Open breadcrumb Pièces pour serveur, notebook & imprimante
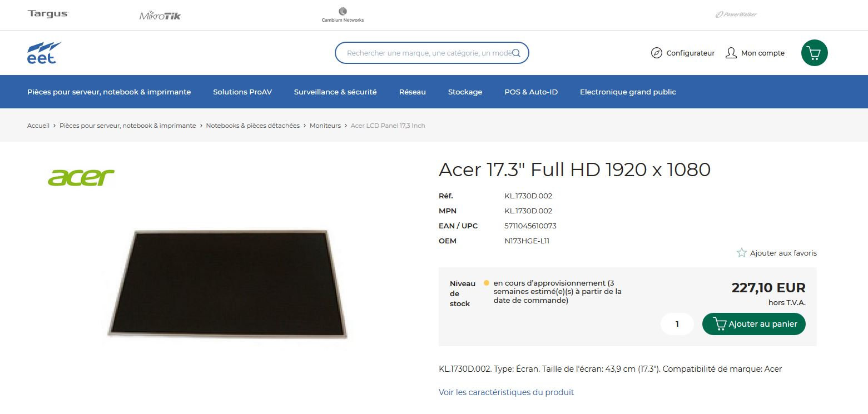 pyautogui.click(x=128, y=126)
